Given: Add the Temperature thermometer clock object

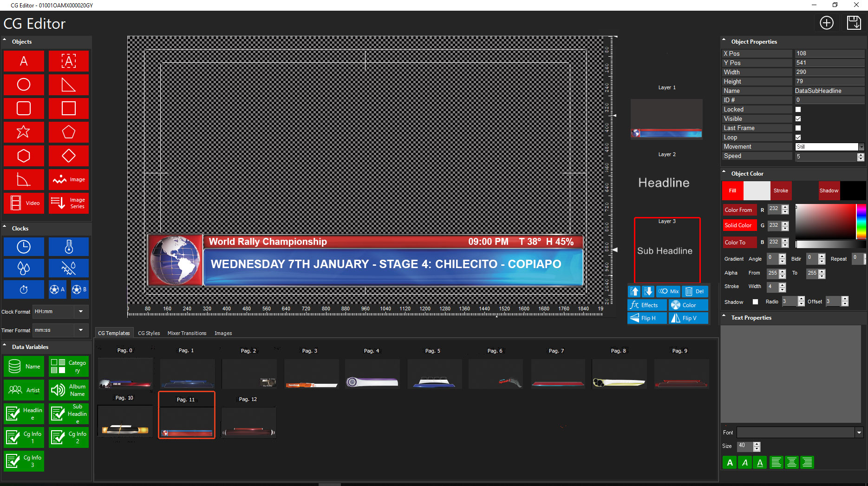Looking at the screenshot, I should pyautogui.click(x=69, y=247).
